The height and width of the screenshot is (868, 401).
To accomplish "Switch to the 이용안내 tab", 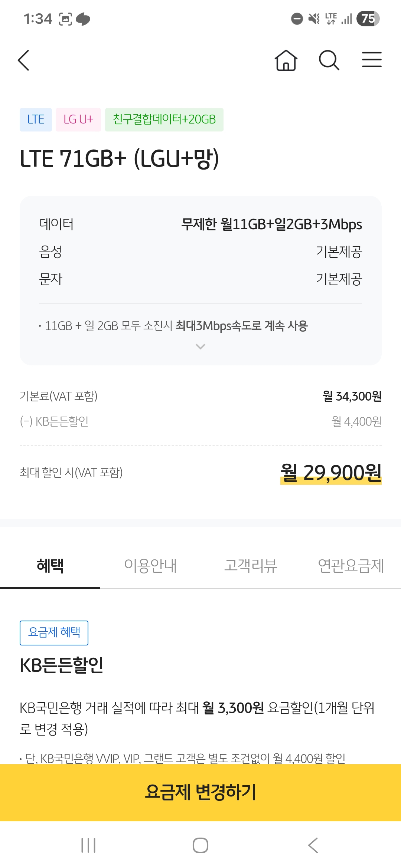I will point(150,566).
